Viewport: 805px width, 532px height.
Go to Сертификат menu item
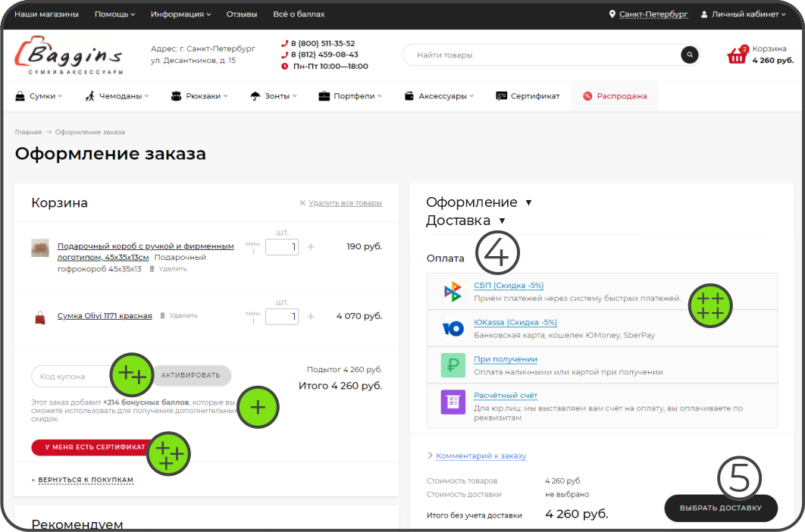point(528,96)
